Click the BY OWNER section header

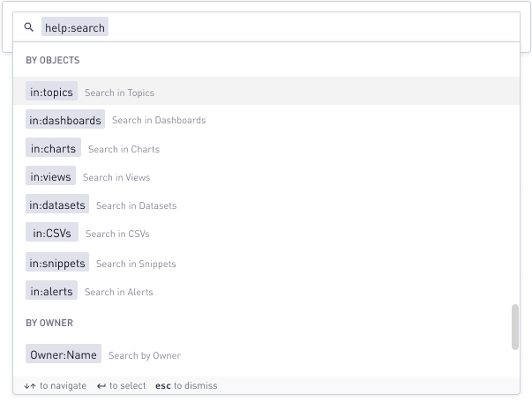49,323
